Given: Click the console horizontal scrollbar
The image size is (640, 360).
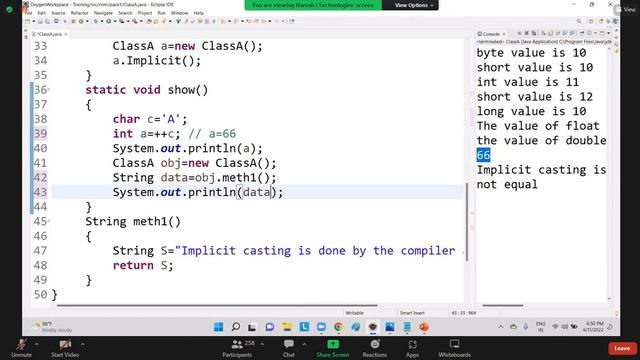Looking at the screenshot, I should pyautogui.click(x=502, y=305).
